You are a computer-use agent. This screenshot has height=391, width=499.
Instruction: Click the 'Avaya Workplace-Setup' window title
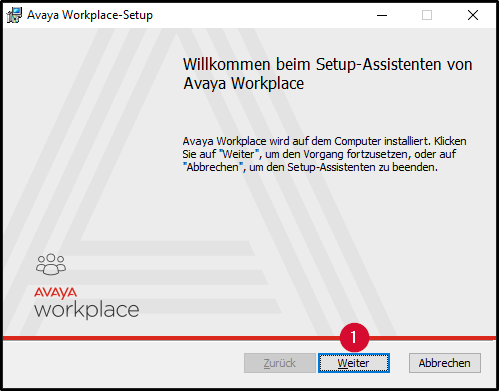click(x=90, y=15)
